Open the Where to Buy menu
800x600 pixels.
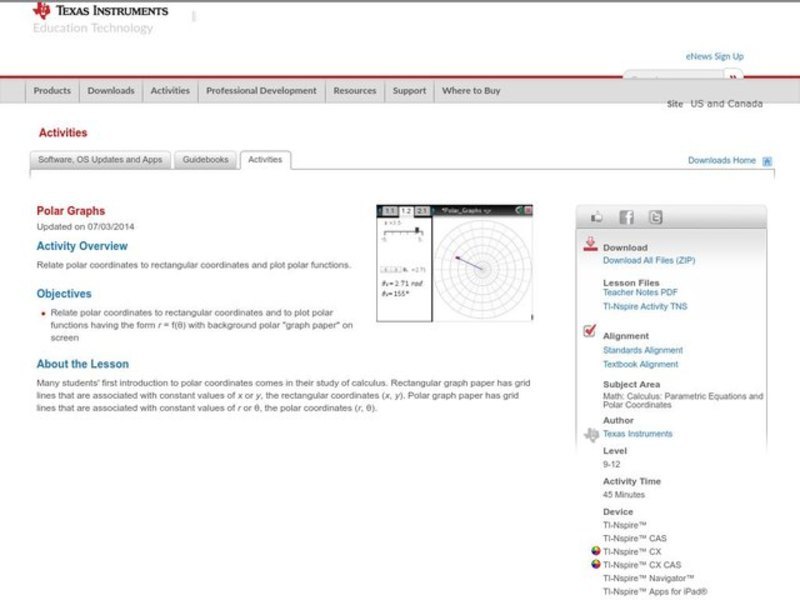tap(472, 90)
